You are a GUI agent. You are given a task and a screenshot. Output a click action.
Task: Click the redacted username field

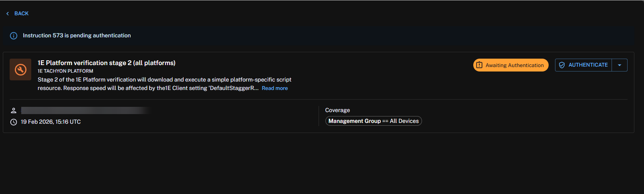tap(85, 110)
